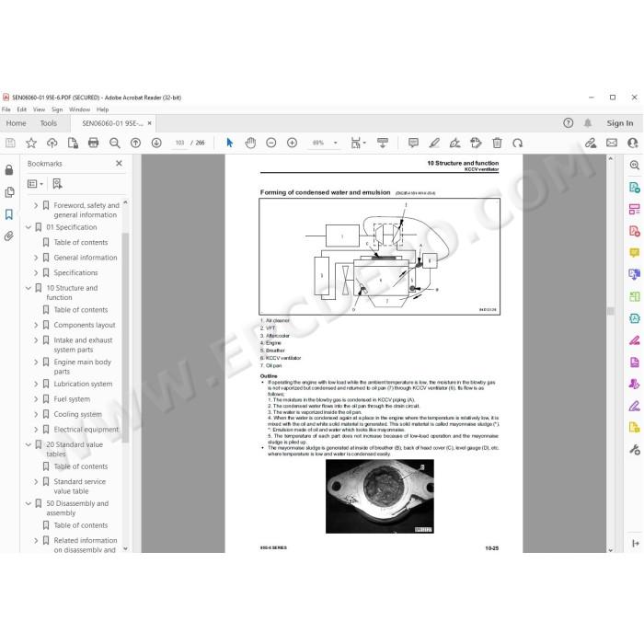Add a comment sticky note

[414, 143]
